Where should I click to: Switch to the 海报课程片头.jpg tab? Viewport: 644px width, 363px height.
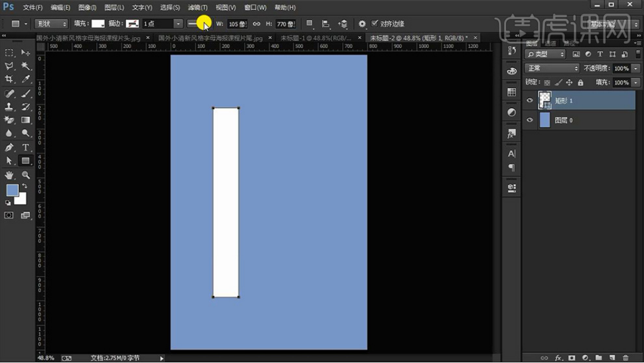88,38
